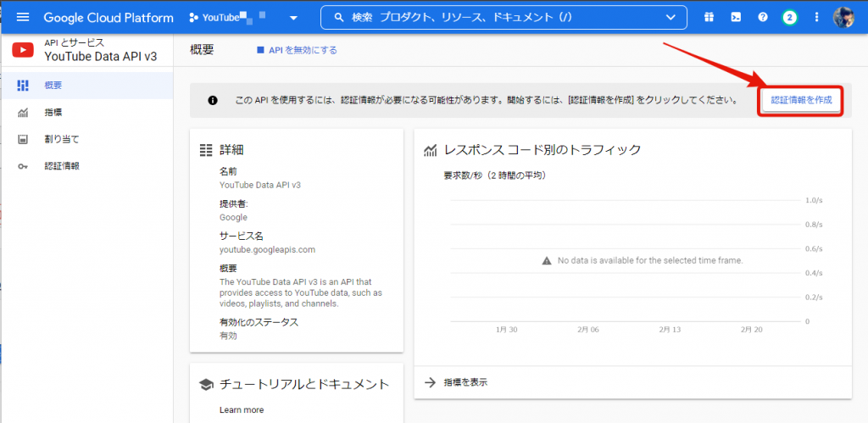Image resolution: width=868 pixels, height=423 pixels.
Task: Open the three-dot settings menu
Action: point(816,17)
